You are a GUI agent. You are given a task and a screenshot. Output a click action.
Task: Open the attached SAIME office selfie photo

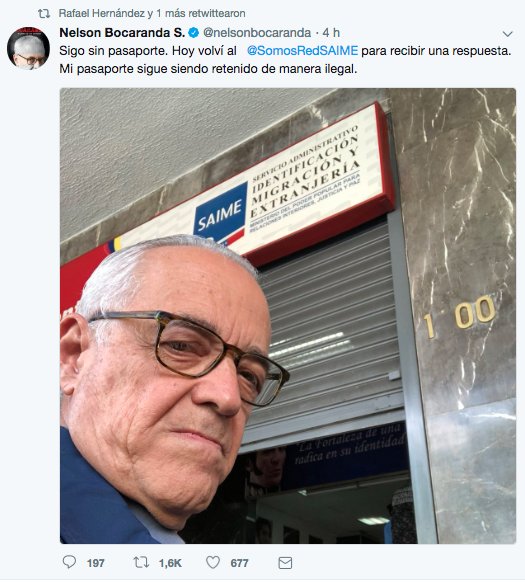coord(288,316)
